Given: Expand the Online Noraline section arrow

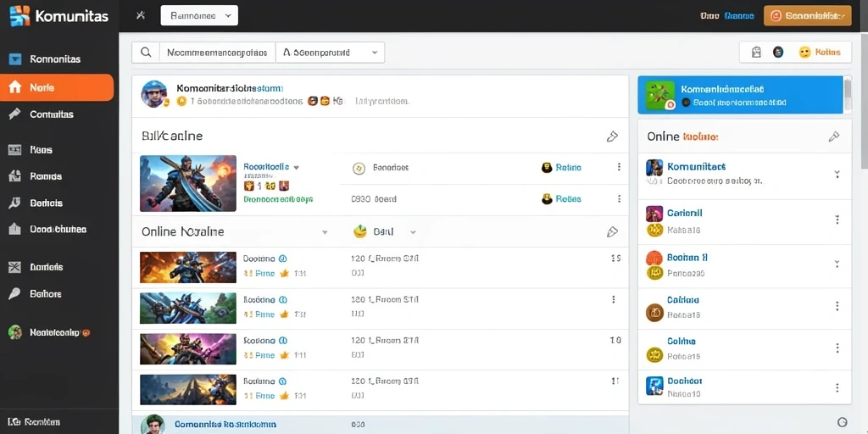Looking at the screenshot, I should tap(325, 232).
